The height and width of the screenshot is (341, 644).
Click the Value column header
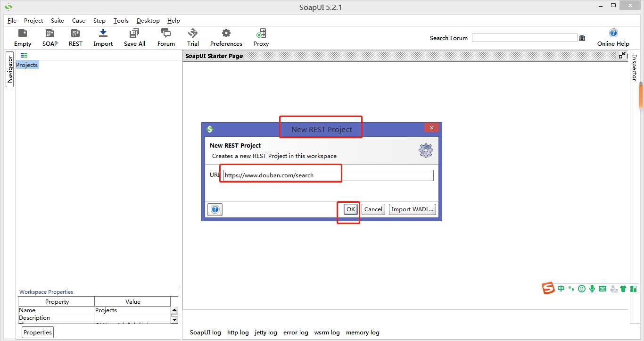click(x=132, y=301)
